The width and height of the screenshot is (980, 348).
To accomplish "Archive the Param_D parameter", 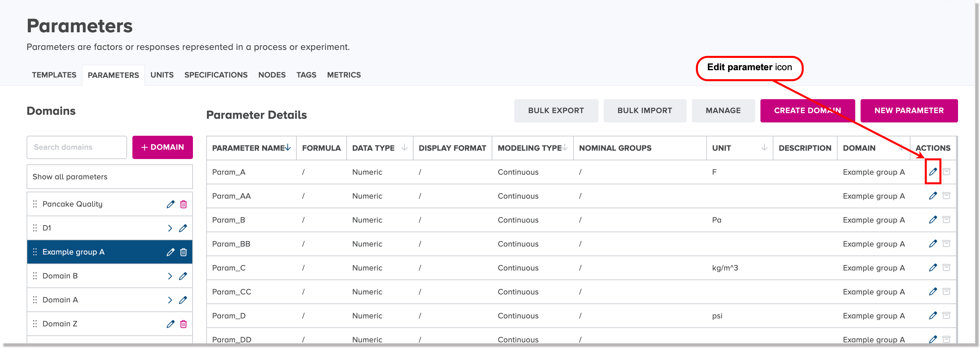I will pos(946,316).
